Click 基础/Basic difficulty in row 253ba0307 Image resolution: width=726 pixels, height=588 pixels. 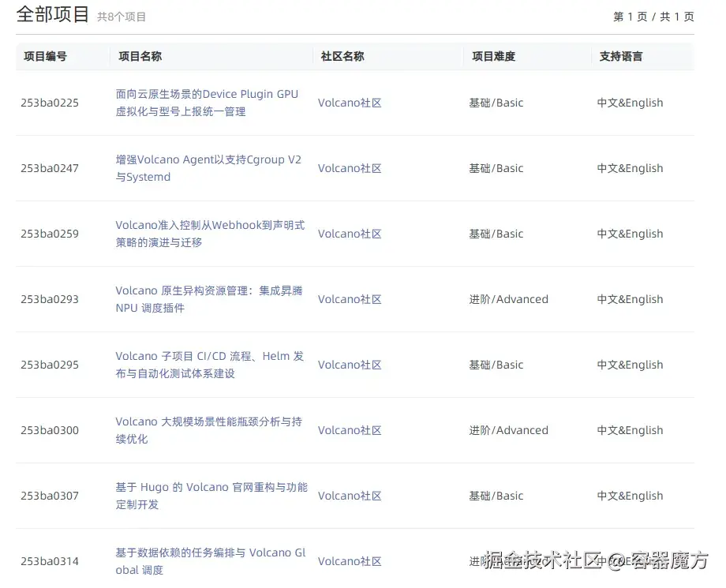pyautogui.click(x=496, y=496)
